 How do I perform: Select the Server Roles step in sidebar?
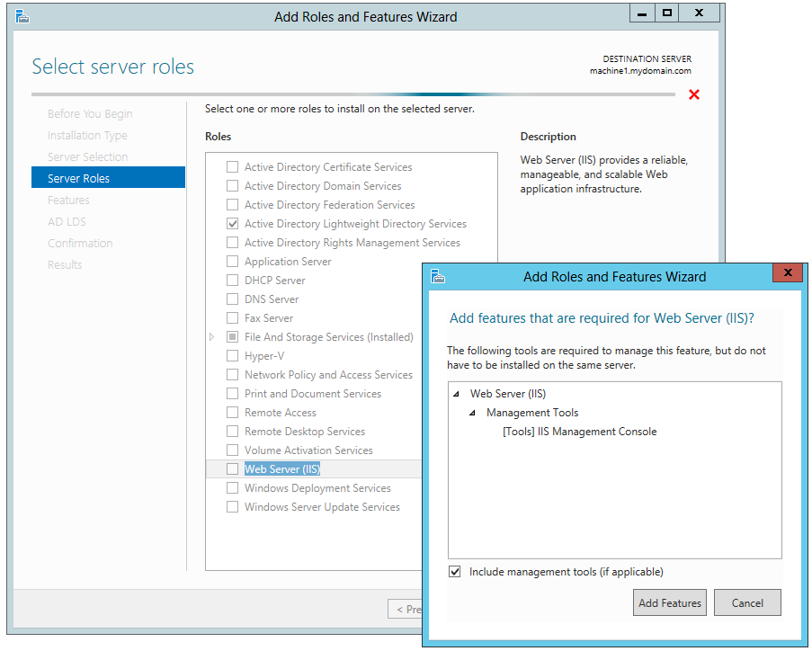click(x=79, y=179)
